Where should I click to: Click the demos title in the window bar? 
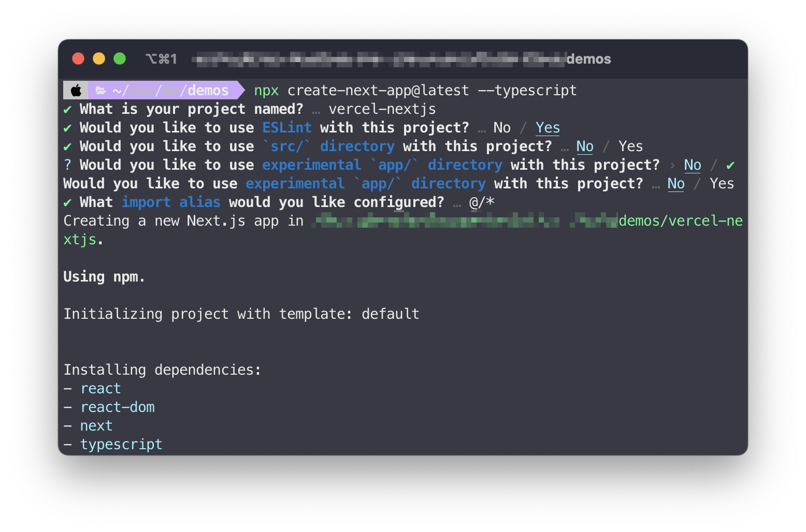589,59
